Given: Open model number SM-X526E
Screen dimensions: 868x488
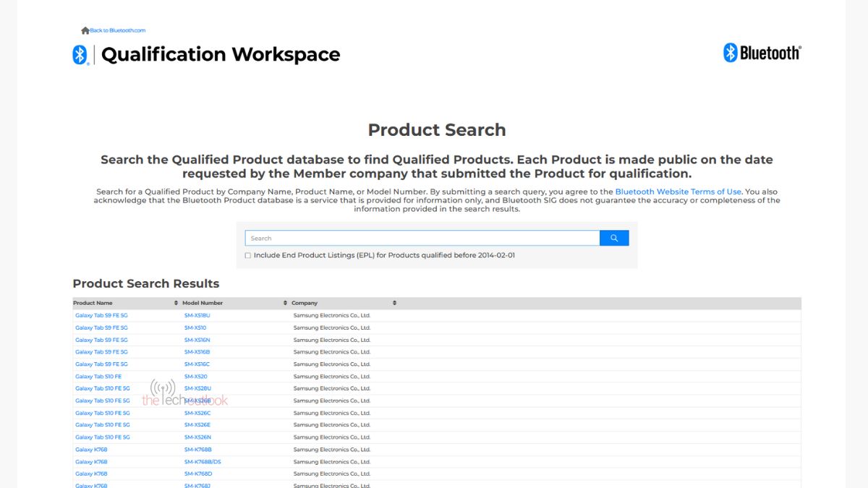Looking at the screenshot, I should coord(197,425).
